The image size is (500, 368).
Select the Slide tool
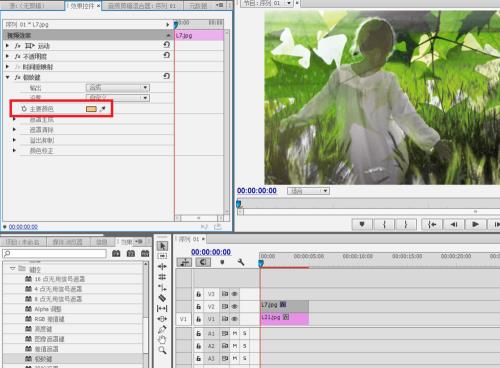pyautogui.click(x=162, y=319)
